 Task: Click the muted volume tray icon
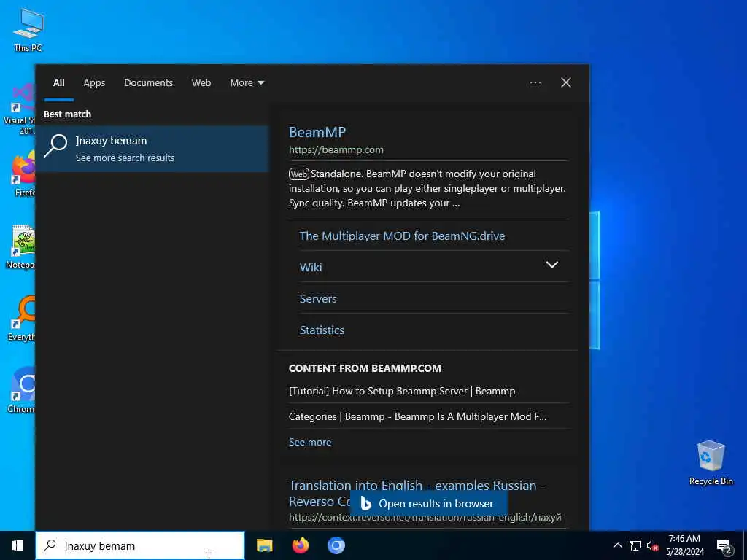coord(652,546)
